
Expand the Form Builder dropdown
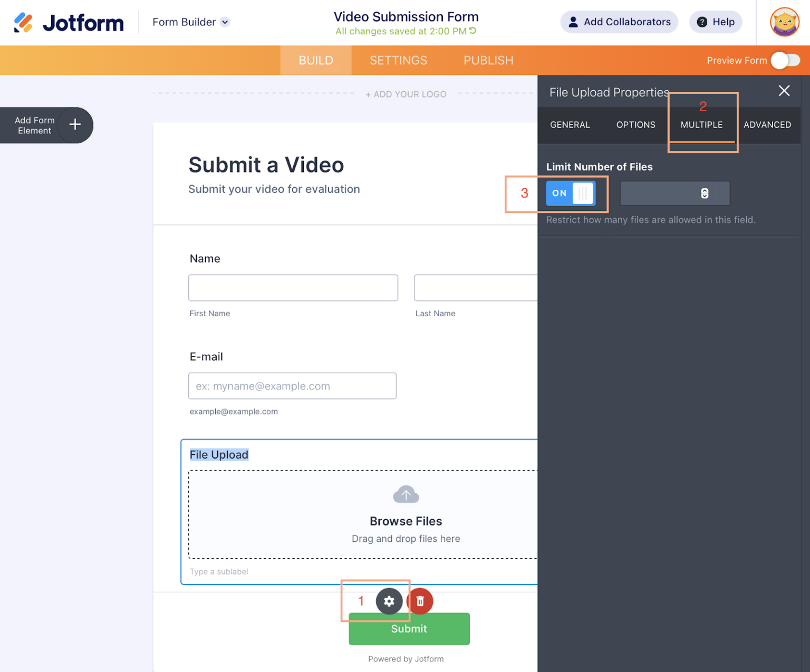[226, 22]
